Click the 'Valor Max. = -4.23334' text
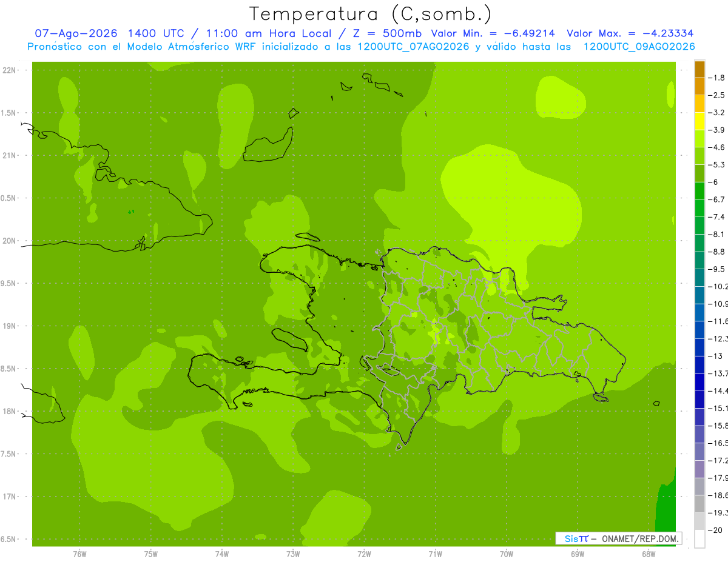This screenshot has width=728, height=562. pyautogui.click(x=630, y=33)
